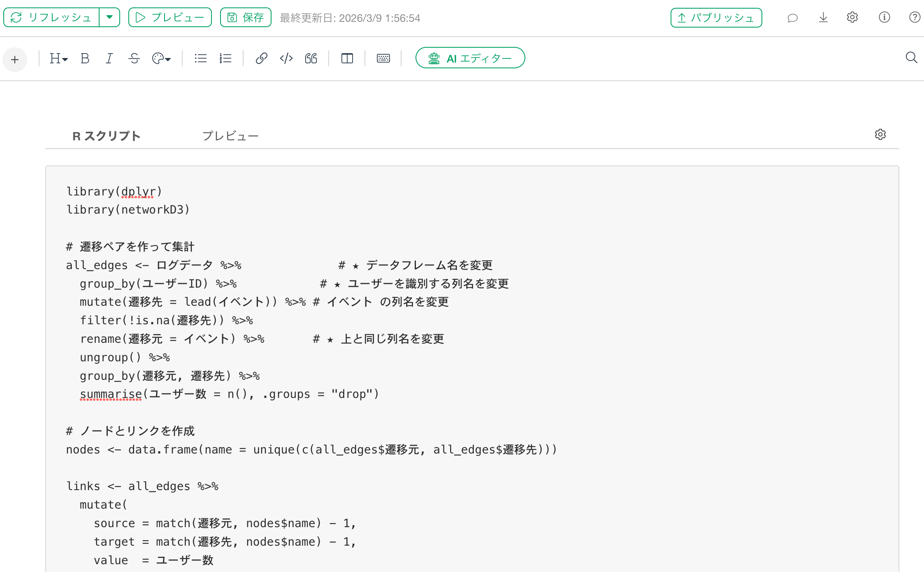Insert a hyperlink
Screen dimensions: 924x572
click(x=261, y=58)
